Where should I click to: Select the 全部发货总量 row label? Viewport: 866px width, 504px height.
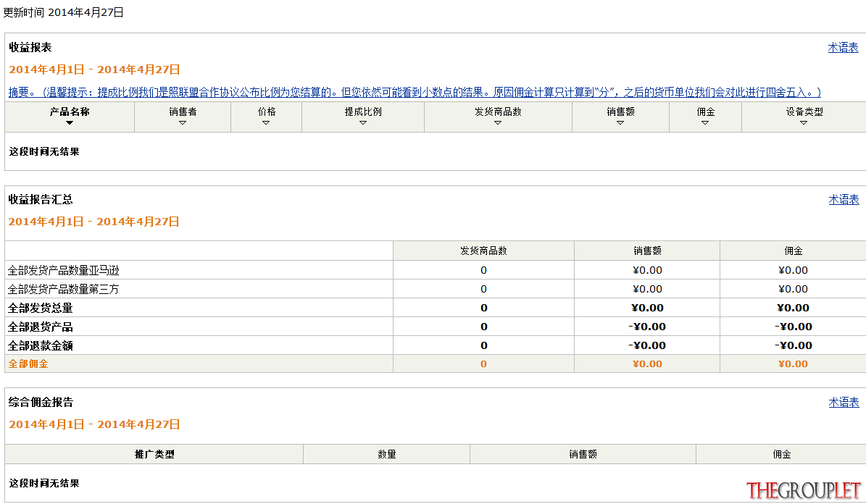pyautogui.click(x=41, y=308)
